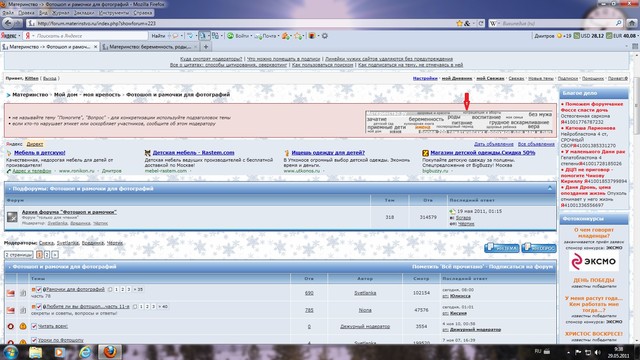Click the red pinned icon in Читать всем row
640x360 pixels.
11,326
